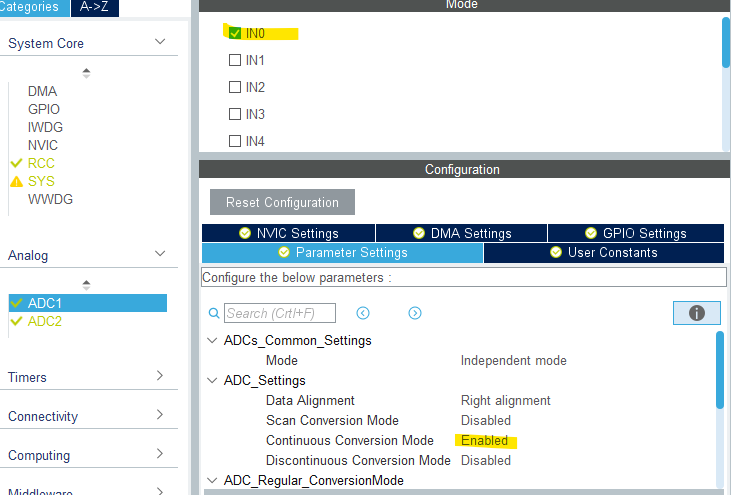Viewport: 731px width, 495px height.
Task: Open the User Constants tab
Action: tap(604, 253)
